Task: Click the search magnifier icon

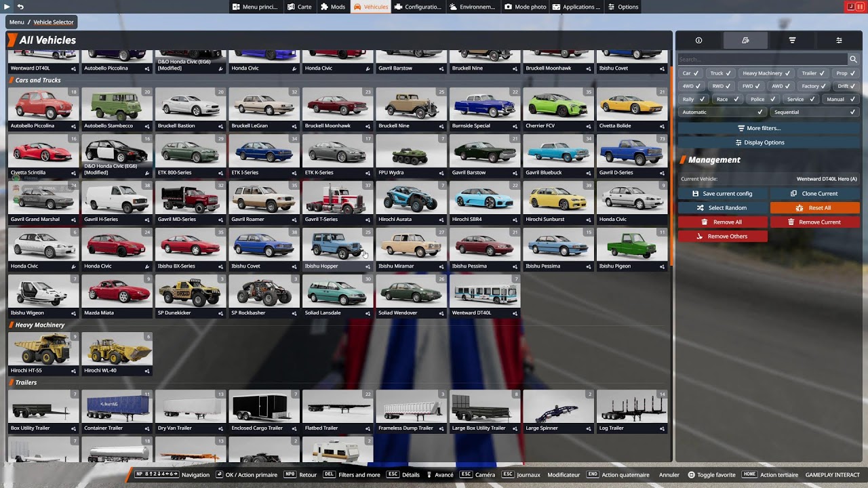Action: tap(854, 60)
